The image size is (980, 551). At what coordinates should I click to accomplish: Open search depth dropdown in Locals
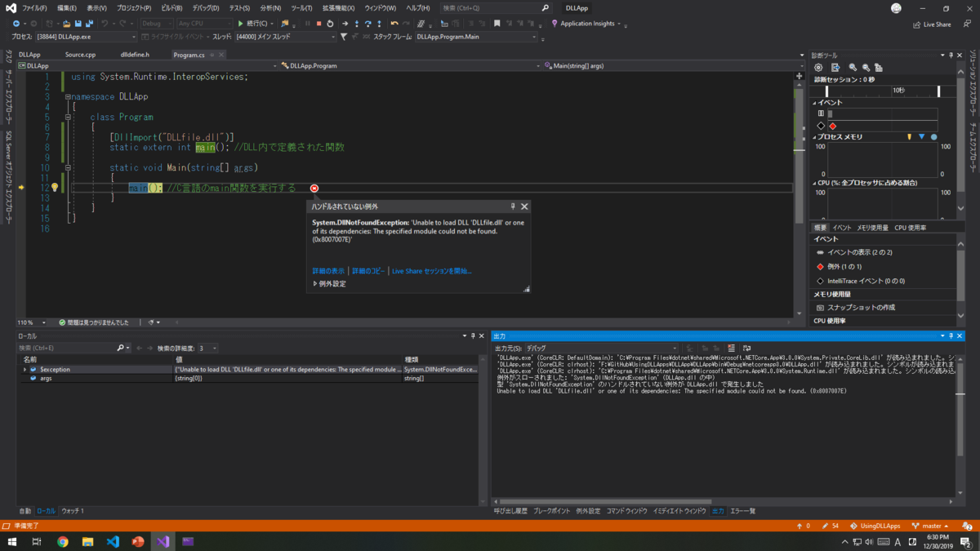tap(208, 348)
